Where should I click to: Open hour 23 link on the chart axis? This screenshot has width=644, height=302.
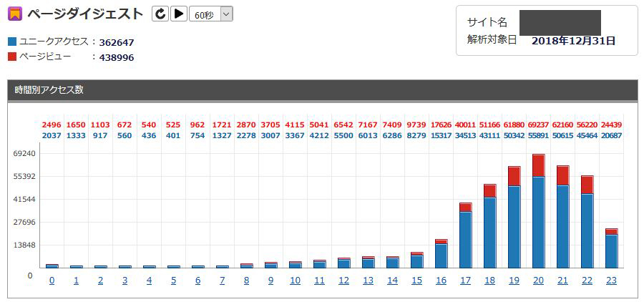click(612, 281)
